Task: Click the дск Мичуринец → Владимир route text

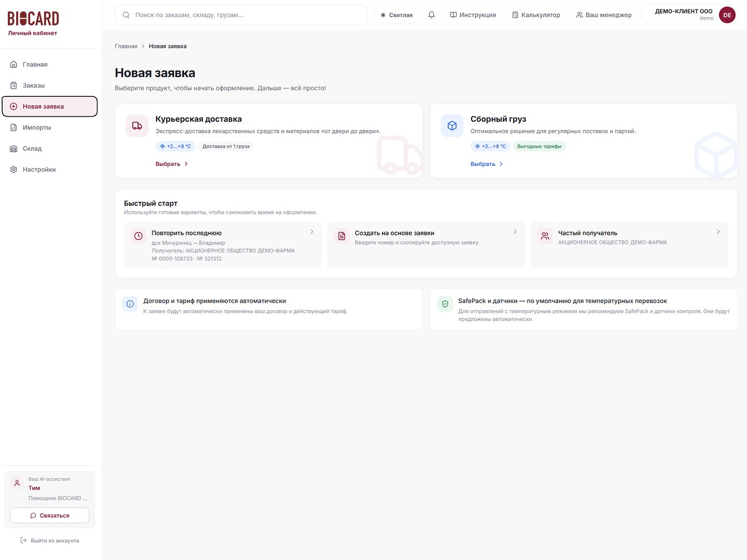Action: pos(188,243)
